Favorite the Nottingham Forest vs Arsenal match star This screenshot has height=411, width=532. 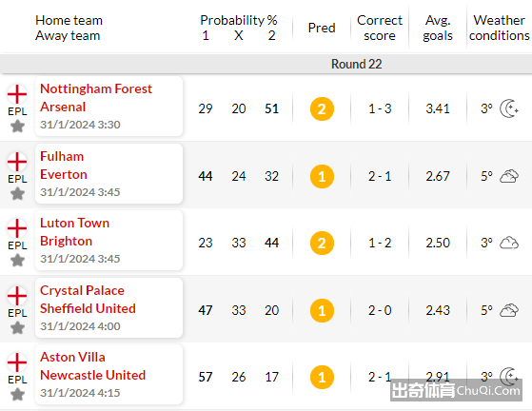17,127
